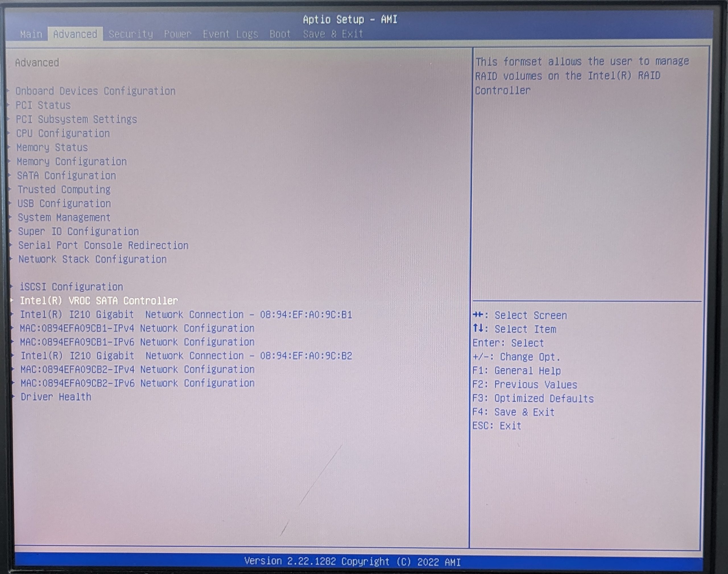Select Driver Health entry
728x574 pixels.
pos(56,397)
